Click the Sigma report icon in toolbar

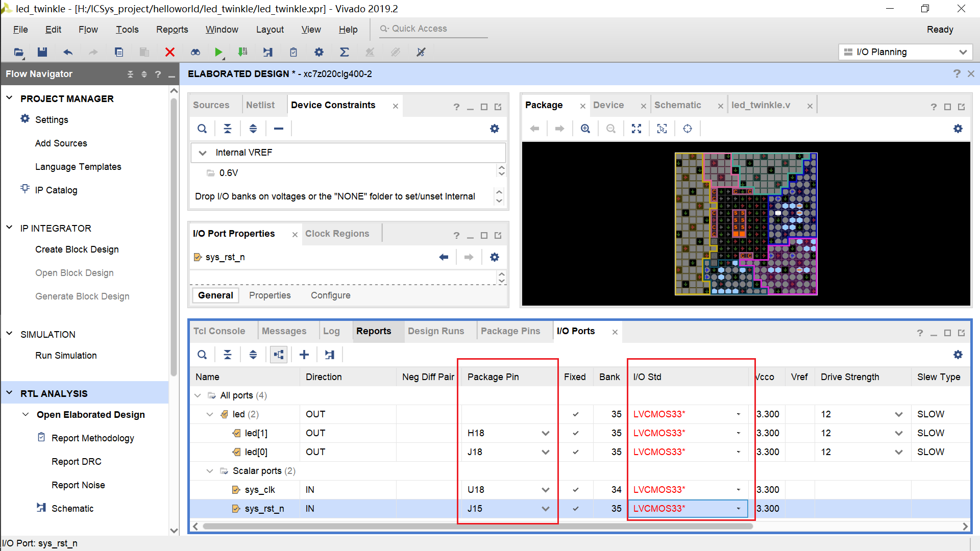(345, 52)
